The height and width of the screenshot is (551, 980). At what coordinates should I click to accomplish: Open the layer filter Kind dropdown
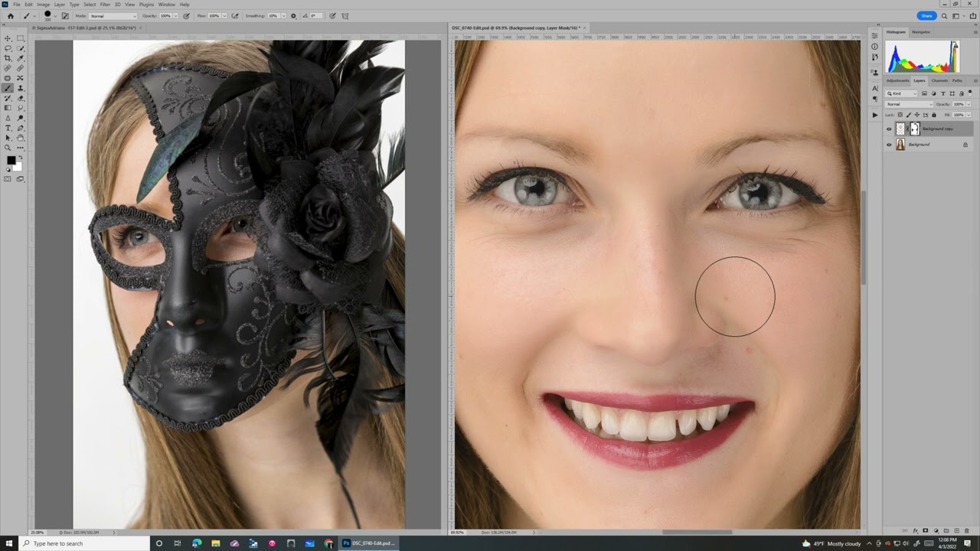click(901, 93)
